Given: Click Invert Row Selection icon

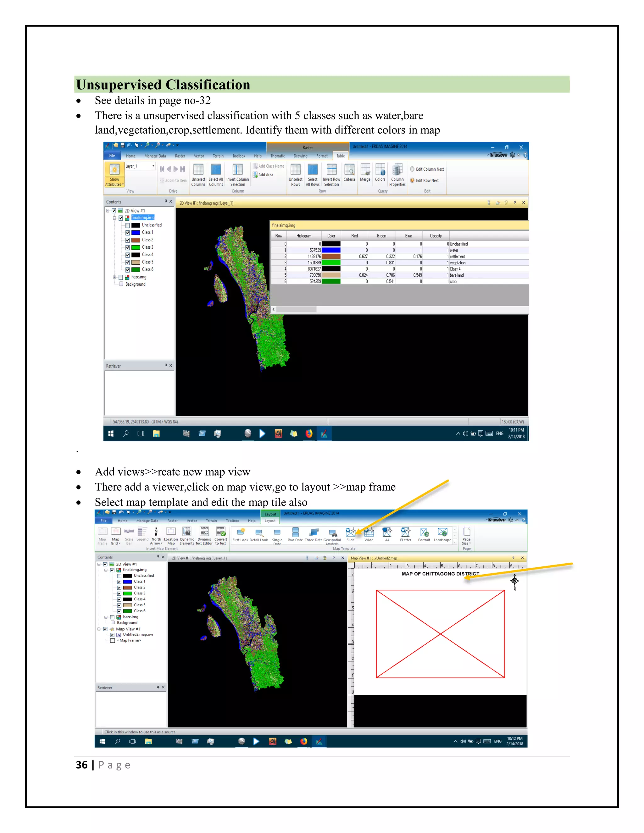Looking at the screenshot, I should pos(331,170).
